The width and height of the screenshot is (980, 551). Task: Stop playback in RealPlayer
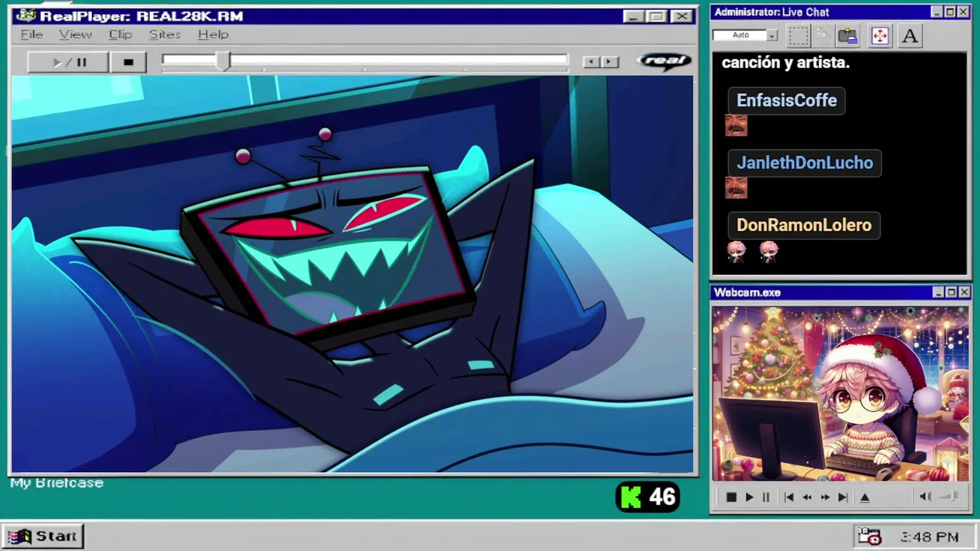coord(128,62)
